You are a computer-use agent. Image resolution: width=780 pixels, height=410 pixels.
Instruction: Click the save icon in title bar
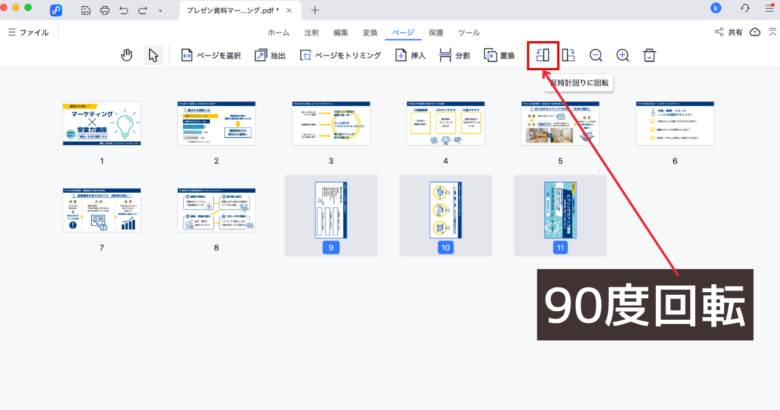(87, 10)
